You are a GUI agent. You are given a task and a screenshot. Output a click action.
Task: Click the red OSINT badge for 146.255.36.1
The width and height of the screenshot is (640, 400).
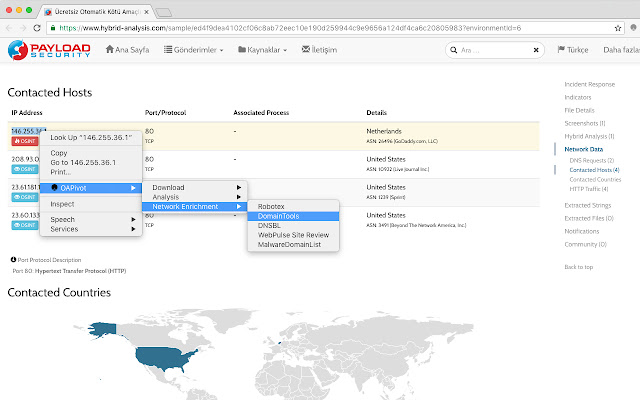click(x=24, y=141)
